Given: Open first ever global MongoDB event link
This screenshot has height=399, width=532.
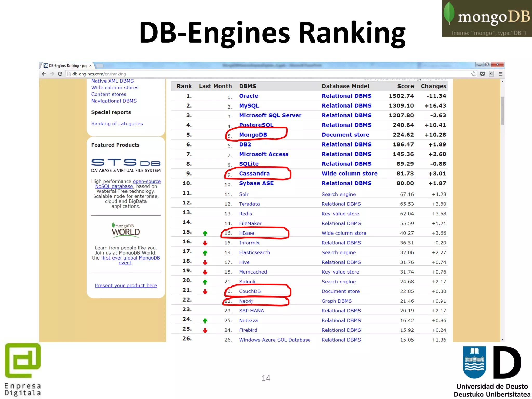Looking at the screenshot, I should point(130,260).
